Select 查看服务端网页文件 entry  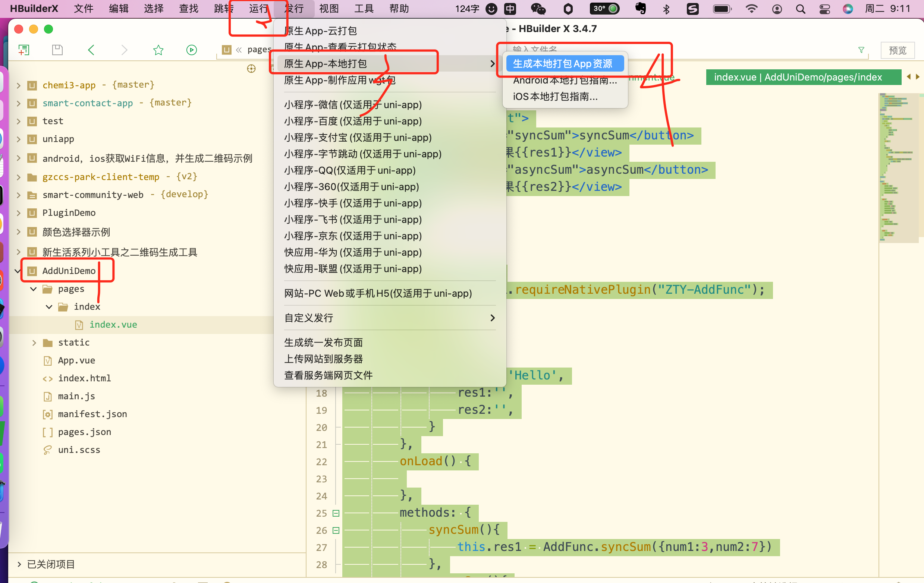(390, 375)
